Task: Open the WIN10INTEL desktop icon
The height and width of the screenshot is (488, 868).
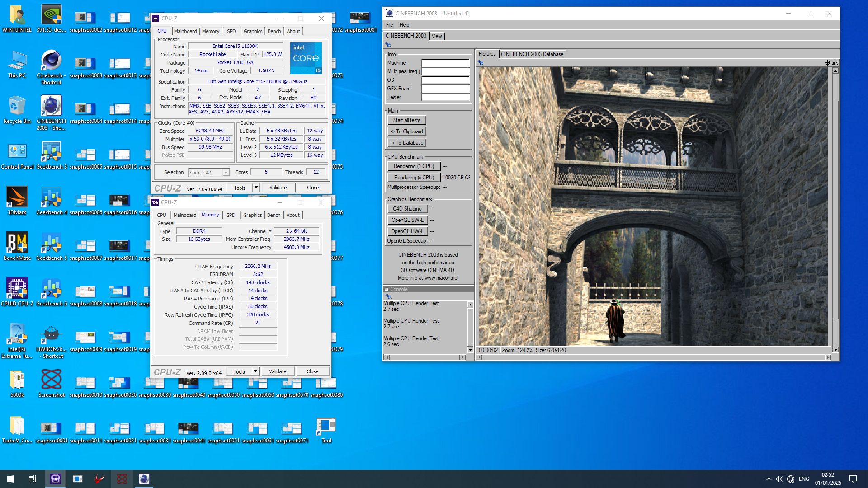Action: (x=17, y=19)
